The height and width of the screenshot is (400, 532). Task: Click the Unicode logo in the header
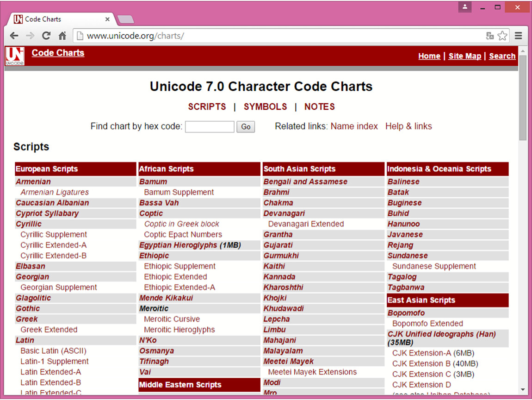pyautogui.click(x=14, y=56)
